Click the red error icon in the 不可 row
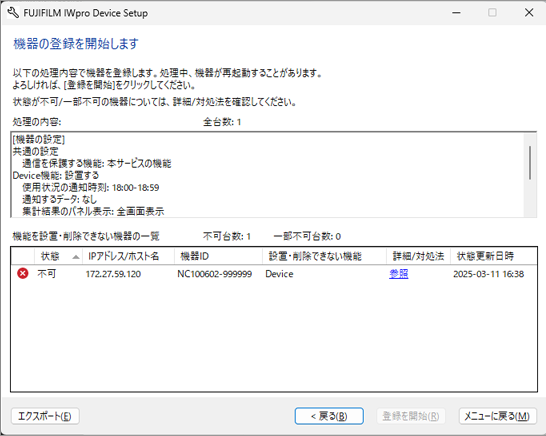 point(23,274)
